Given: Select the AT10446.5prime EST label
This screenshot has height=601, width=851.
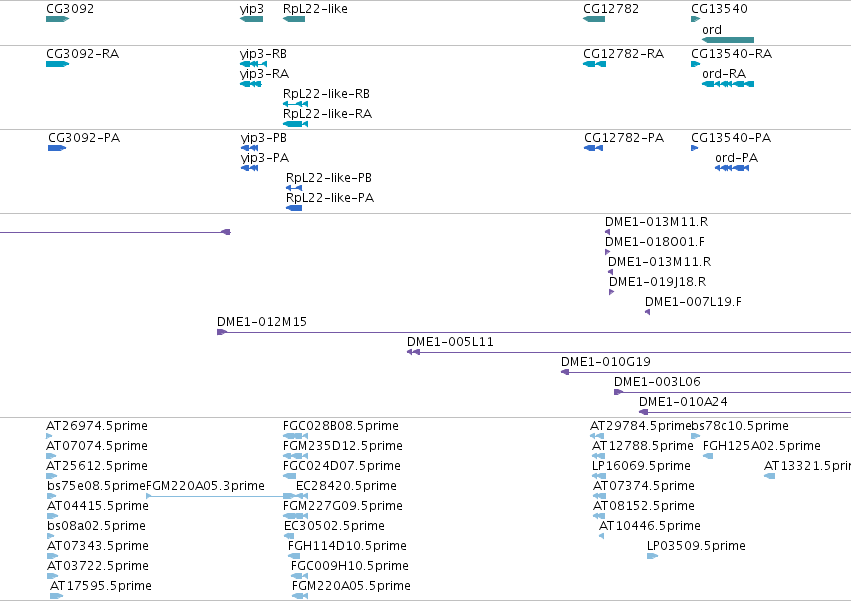Looking at the screenshot, I should pos(650,526).
